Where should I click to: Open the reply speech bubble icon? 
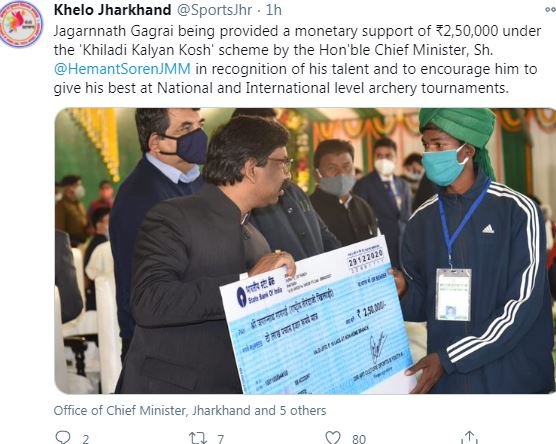[63, 438]
